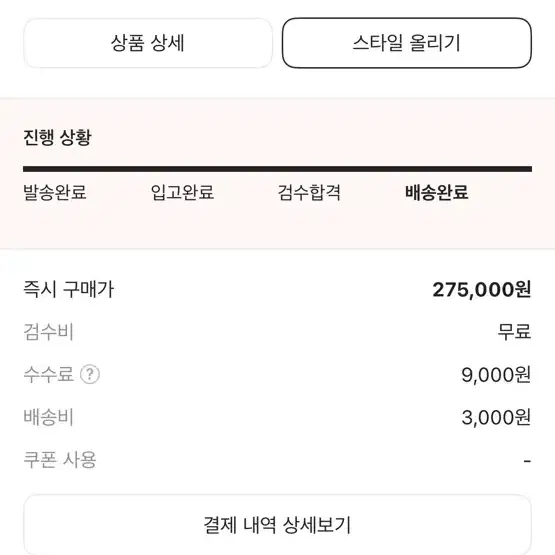Click the 즉시 구매가 label

[x=69, y=289]
